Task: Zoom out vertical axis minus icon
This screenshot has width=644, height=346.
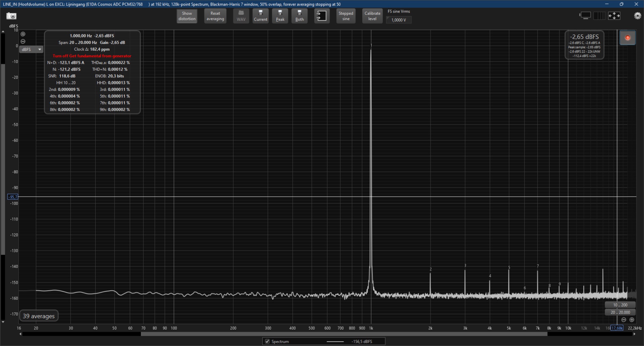Action: tap(23, 42)
